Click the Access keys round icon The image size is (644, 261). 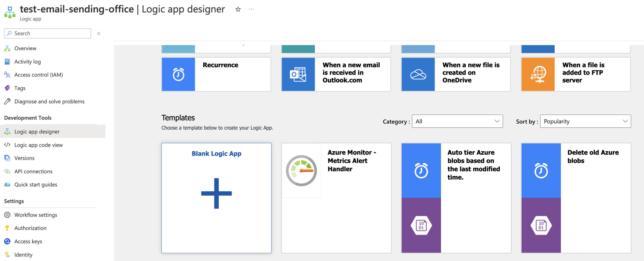point(7,241)
